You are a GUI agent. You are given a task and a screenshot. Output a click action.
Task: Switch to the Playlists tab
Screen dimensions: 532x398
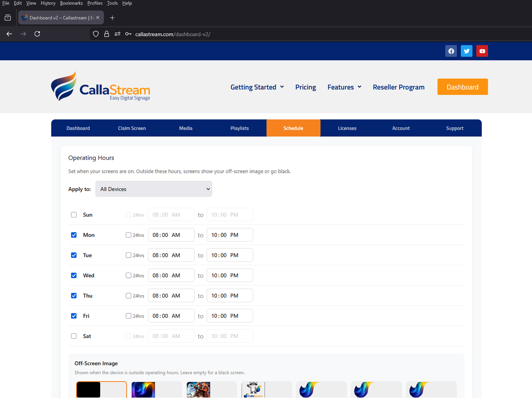click(x=239, y=128)
